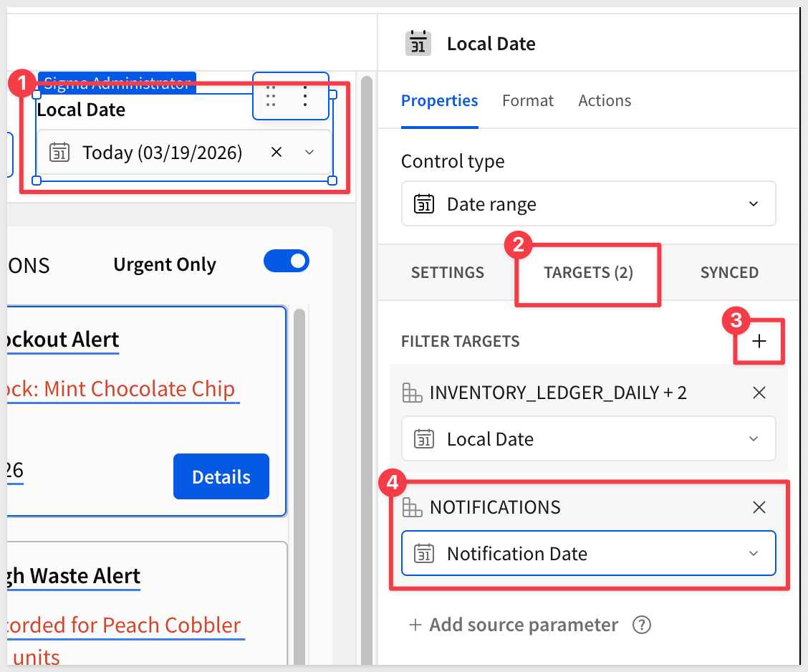Remove the NOTIFICATIONS filter target

coord(759,507)
